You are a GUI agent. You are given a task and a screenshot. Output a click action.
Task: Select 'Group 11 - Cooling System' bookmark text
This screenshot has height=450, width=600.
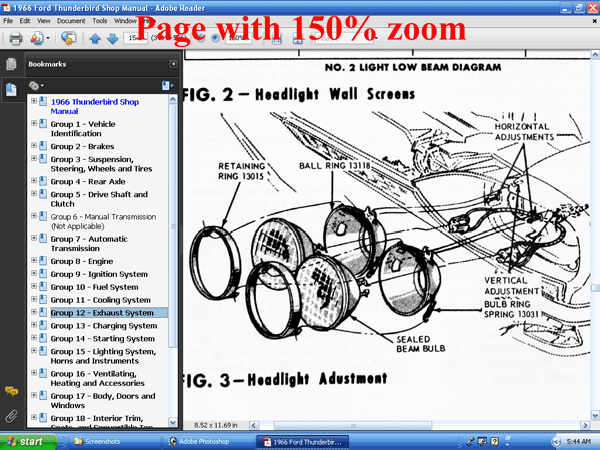[x=101, y=300]
